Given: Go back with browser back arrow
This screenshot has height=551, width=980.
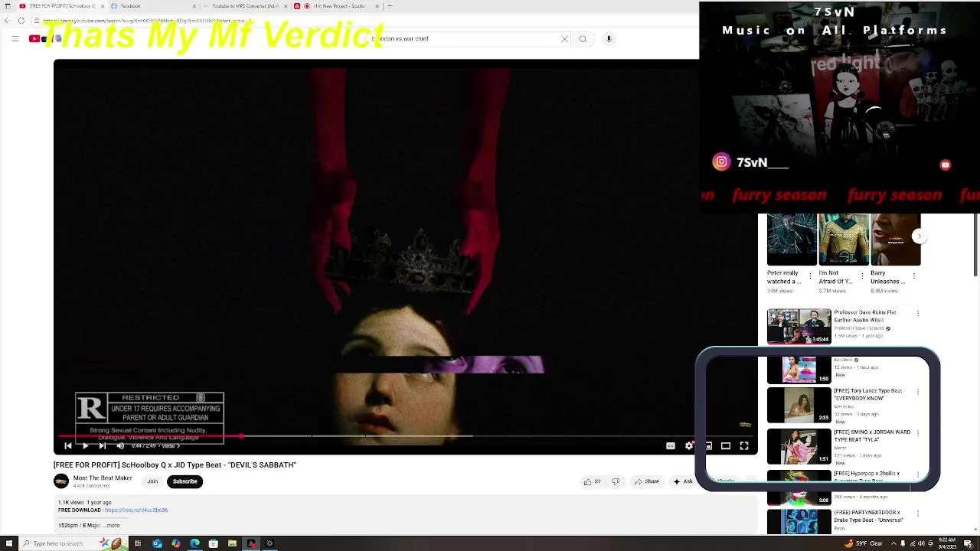Looking at the screenshot, I should 7,21.
